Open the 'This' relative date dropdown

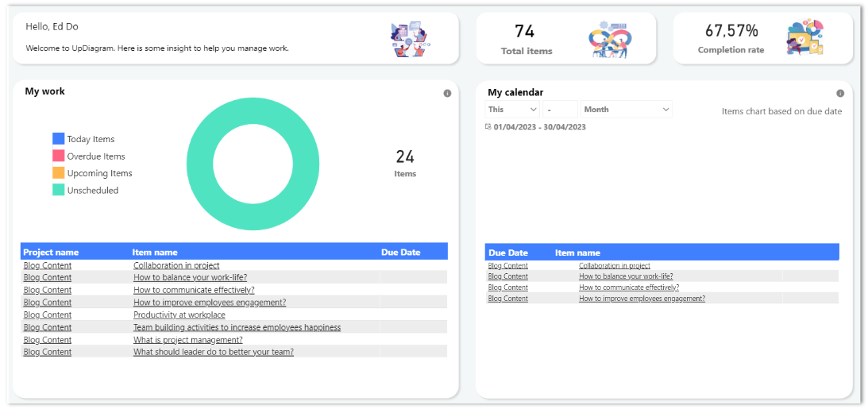tap(512, 110)
